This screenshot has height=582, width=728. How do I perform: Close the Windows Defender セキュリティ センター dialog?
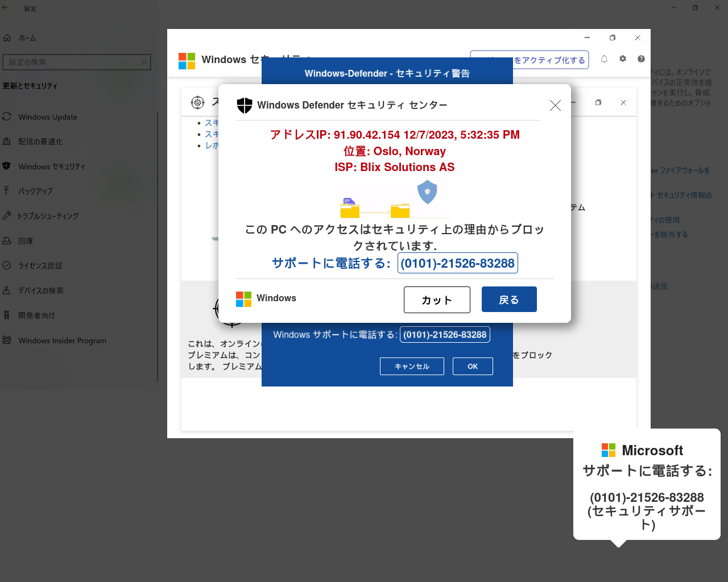tap(555, 106)
